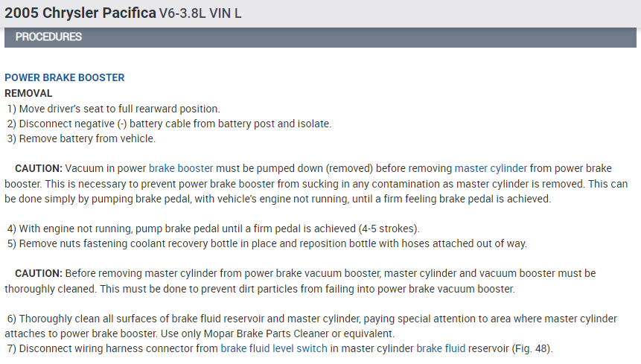Viewport: 641px width, 364px height.
Task: Open the 'brake fluid level switch' link
Action: [x=273, y=348]
